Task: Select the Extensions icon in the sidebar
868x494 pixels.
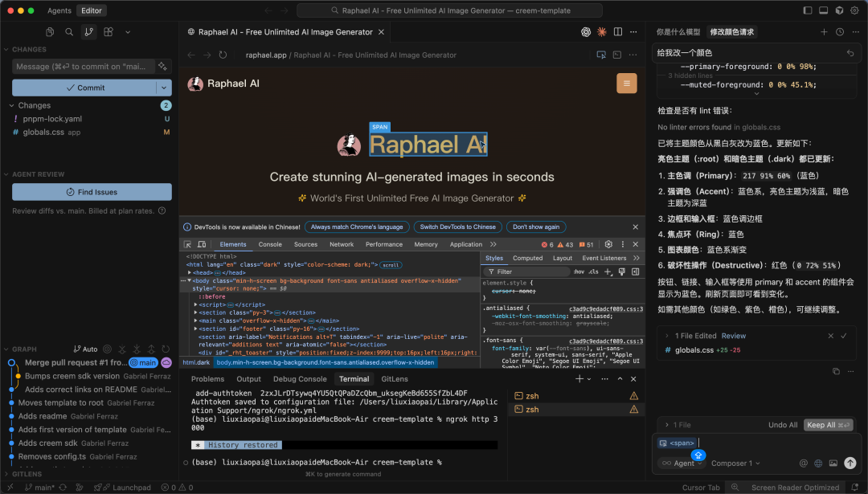Action: tap(107, 31)
